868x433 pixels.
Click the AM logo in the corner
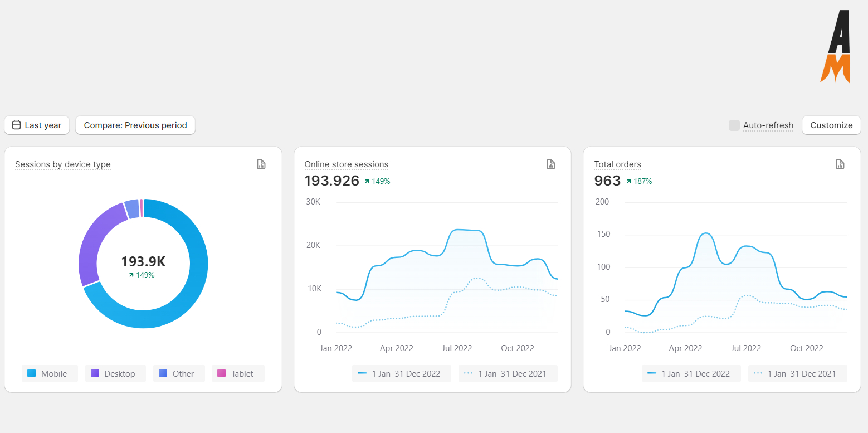point(835,46)
